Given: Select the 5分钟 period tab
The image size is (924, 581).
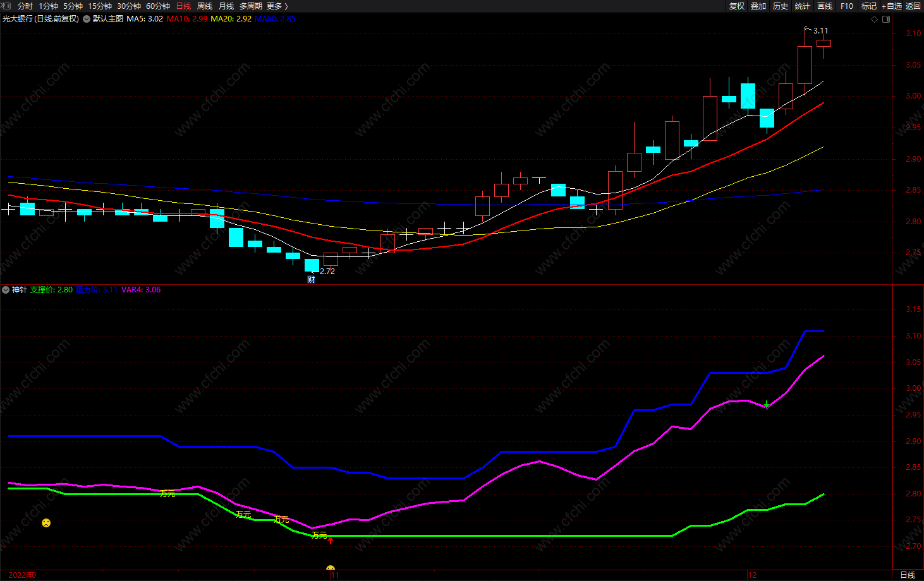Looking at the screenshot, I should [73, 6].
